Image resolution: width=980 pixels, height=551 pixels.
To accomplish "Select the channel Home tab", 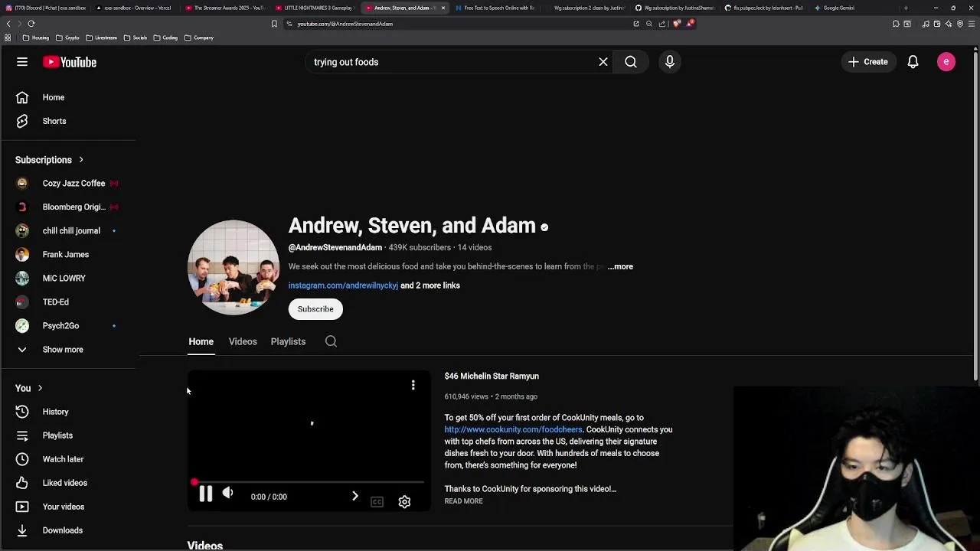I will [201, 342].
